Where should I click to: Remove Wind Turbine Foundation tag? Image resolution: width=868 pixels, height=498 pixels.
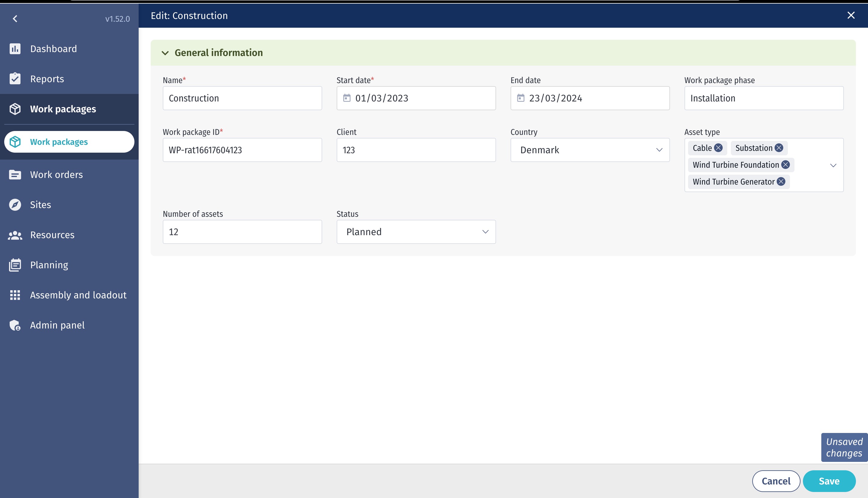785,164
